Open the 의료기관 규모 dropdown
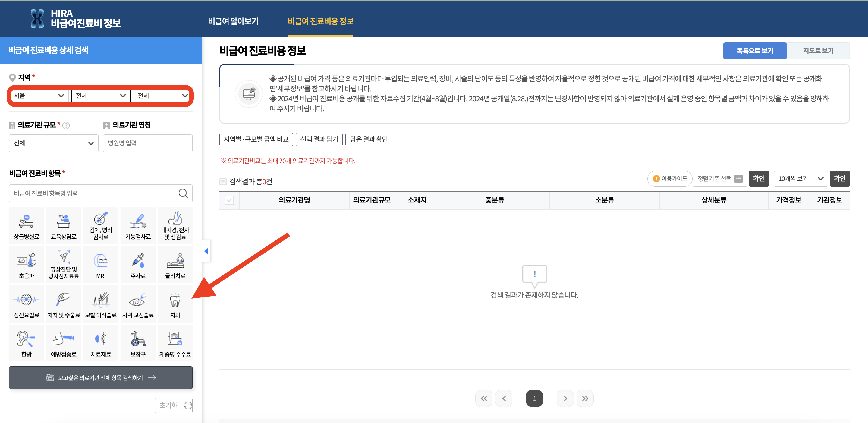This screenshot has width=868, height=423. (54, 143)
